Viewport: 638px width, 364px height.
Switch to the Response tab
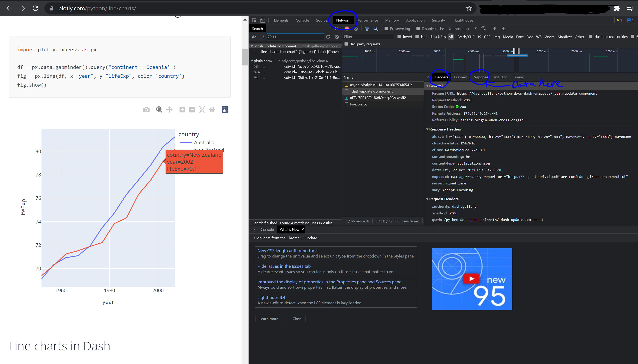[480, 77]
